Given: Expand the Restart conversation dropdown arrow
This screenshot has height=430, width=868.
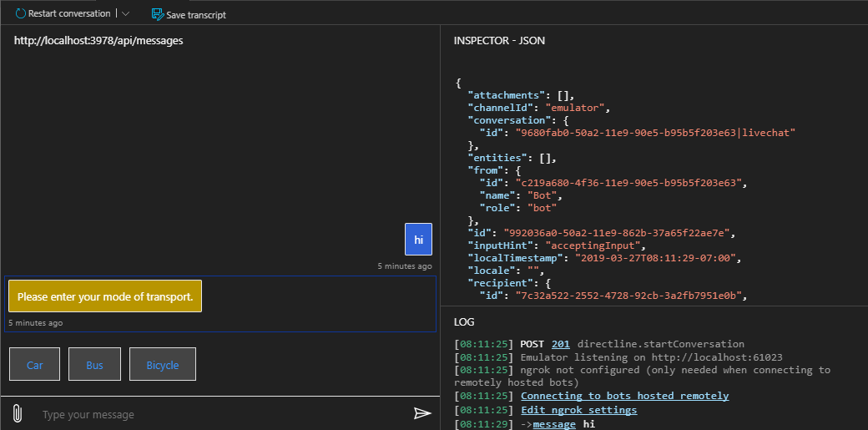Looking at the screenshot, I should [x=125, y=14].
